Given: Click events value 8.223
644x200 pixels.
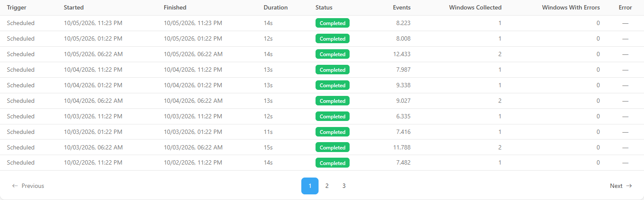Looking at the screenshot, I should [403, 23].
